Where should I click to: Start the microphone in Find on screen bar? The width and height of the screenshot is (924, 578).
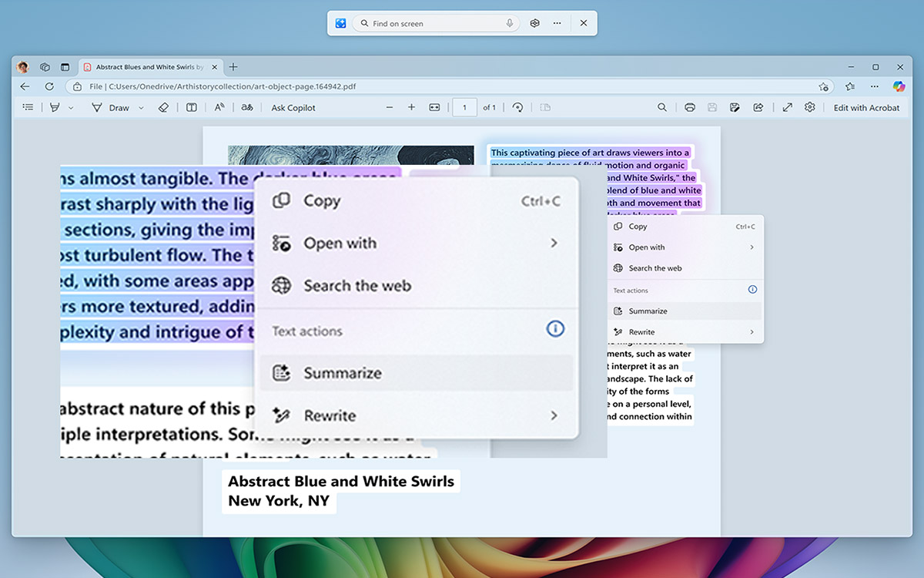508,23
